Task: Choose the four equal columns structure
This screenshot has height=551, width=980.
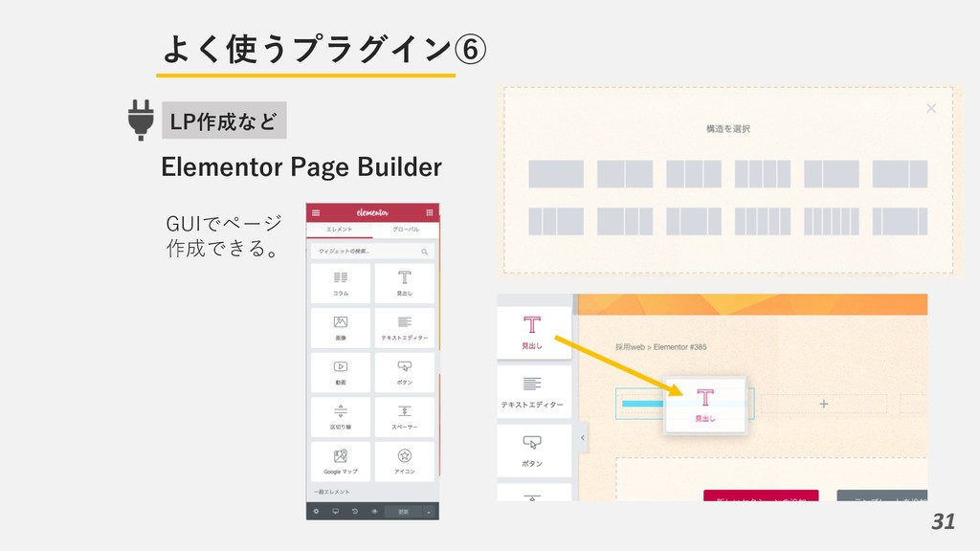Action: point(763,174)
